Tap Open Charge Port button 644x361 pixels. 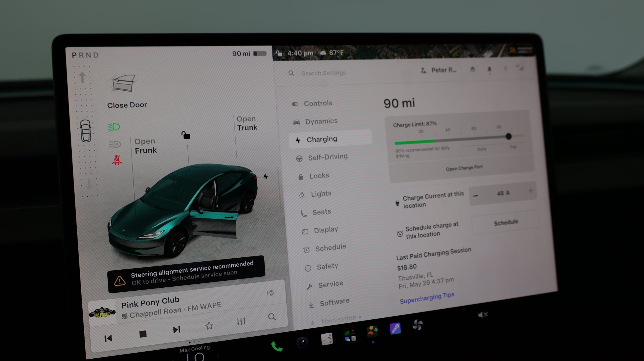(x=464, y=168)
